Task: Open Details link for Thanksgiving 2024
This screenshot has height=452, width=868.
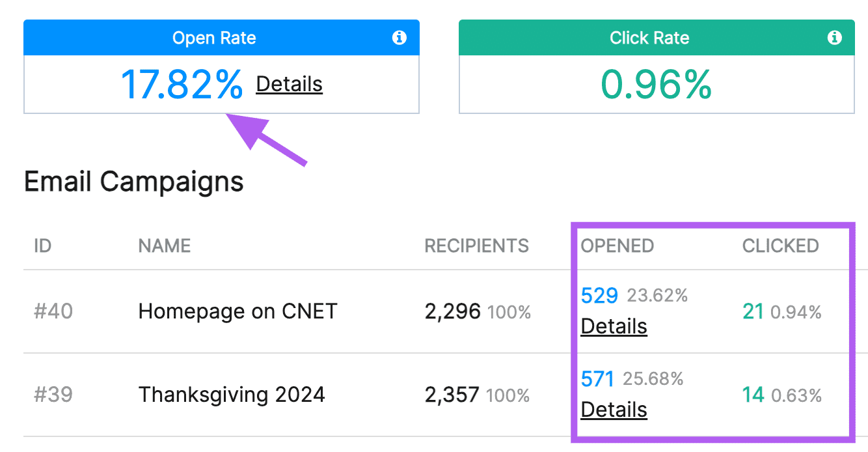Action: click(614, 410)
